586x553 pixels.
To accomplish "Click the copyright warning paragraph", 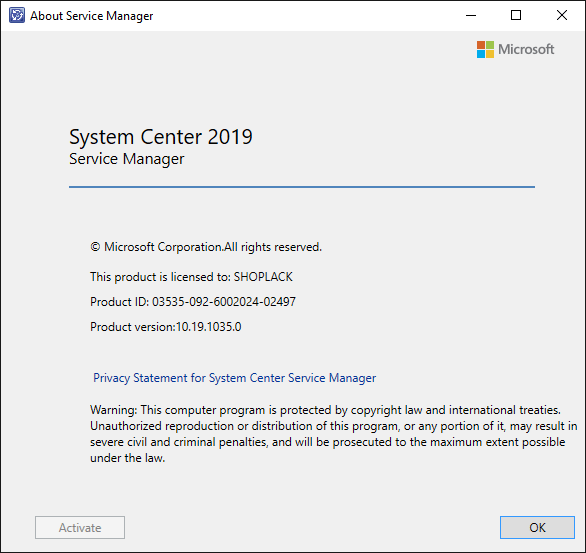I will pyautogui.click(x=333, y=434).
